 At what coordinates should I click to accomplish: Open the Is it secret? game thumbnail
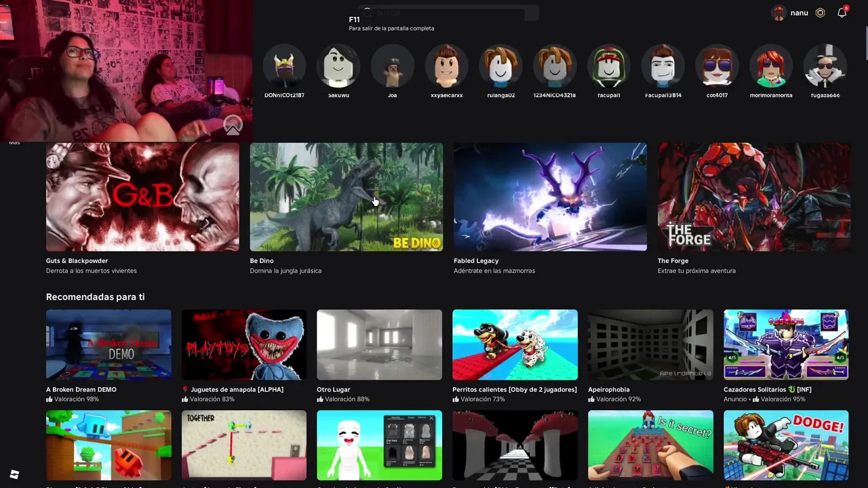pos(650,445)
